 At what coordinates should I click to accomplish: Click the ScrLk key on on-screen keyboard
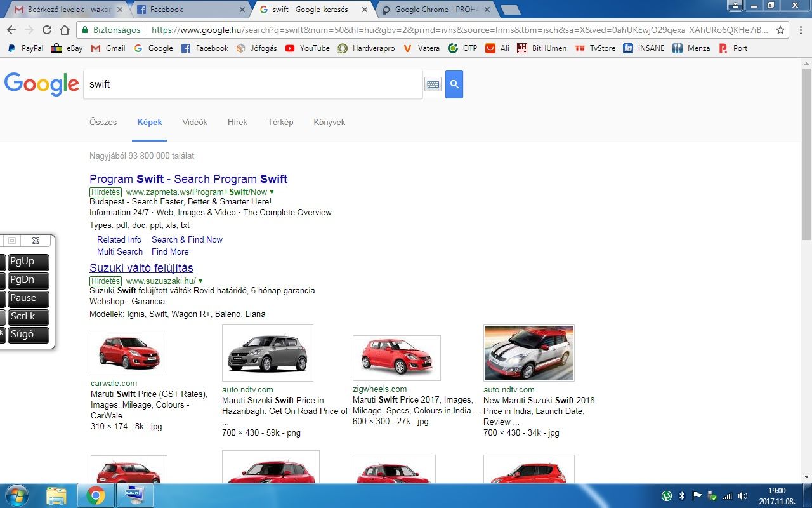coord(29,317)
